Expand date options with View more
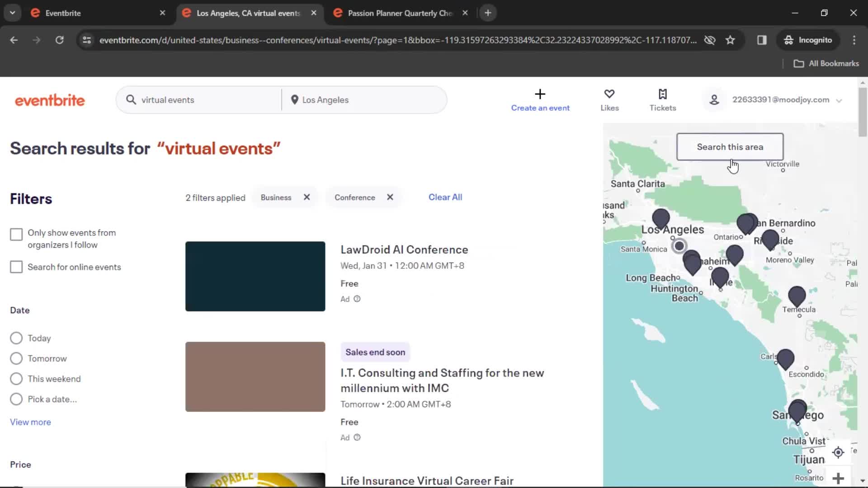868x488 pixels. pos(30,422)
